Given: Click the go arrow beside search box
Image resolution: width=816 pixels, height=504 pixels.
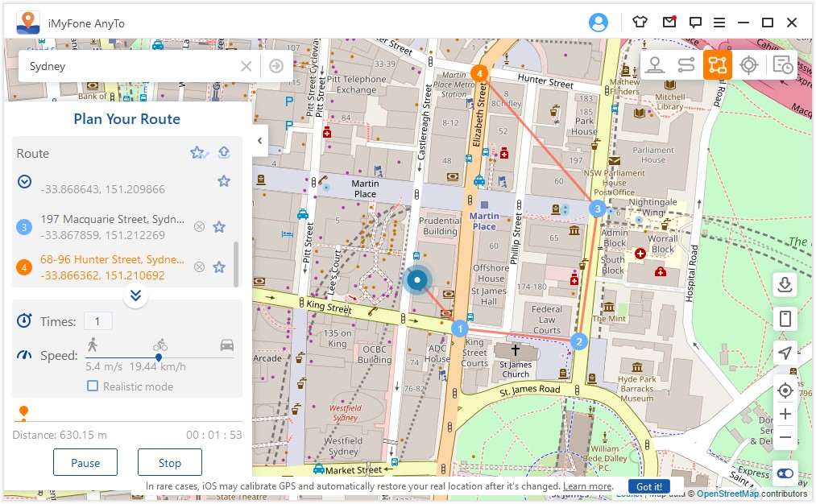Looking at the screenshot, I should 276,66.
